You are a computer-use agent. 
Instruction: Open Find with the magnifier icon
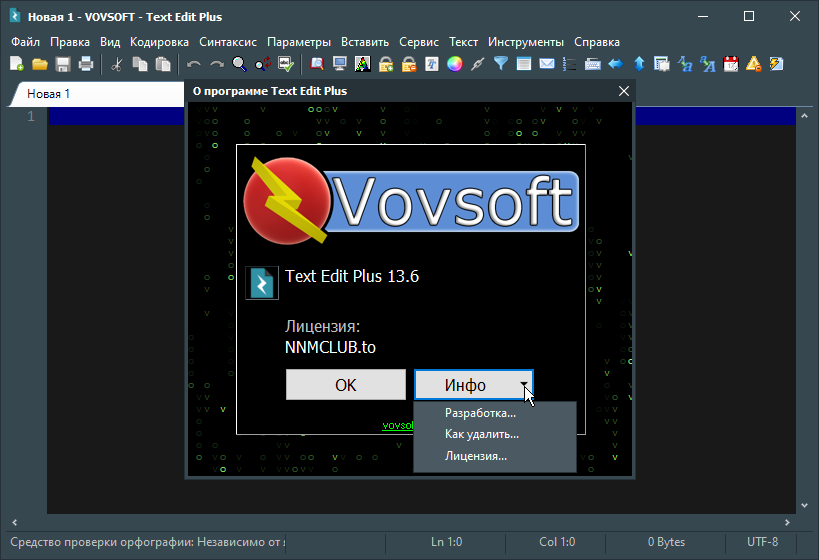click(x=240, y=64)
